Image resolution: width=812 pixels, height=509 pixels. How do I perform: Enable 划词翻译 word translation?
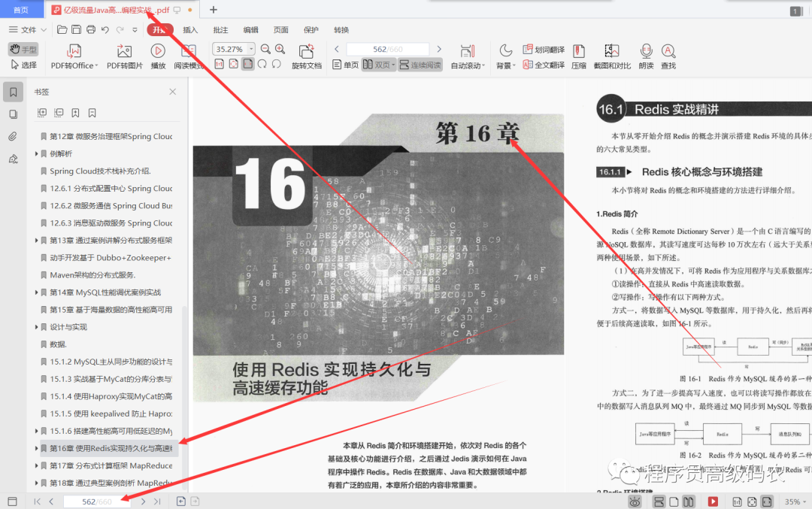coord(544,50)
